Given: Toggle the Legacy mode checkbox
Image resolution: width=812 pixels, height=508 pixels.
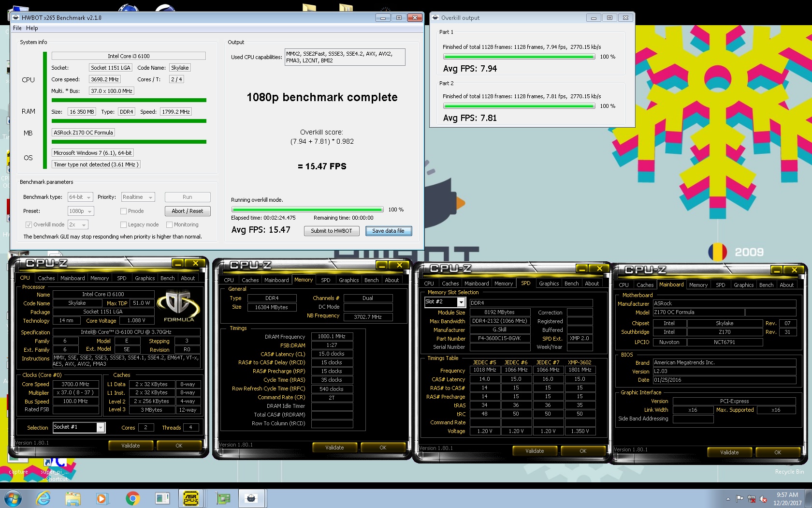Looking at the screenshot, I should (x=123, y=224).
